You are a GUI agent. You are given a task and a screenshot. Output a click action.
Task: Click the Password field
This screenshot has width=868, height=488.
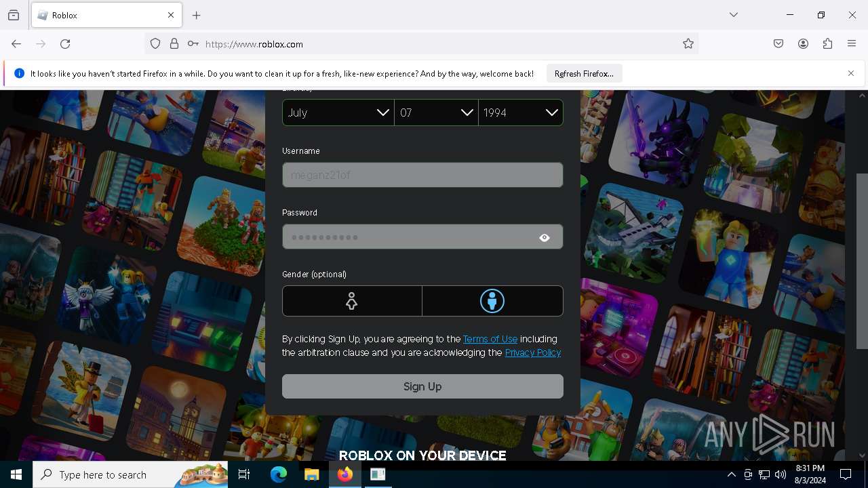422,237
